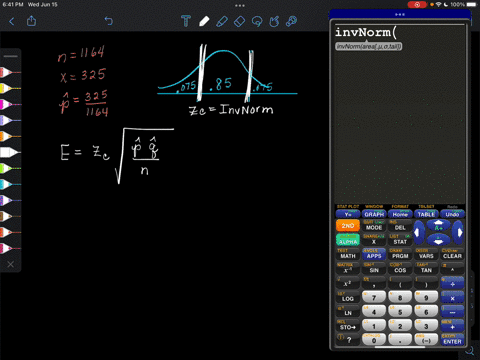Image resolution: width=480 pixels, height=360 pixels.
Task: Select the white Pen tool
Action: 204,21
